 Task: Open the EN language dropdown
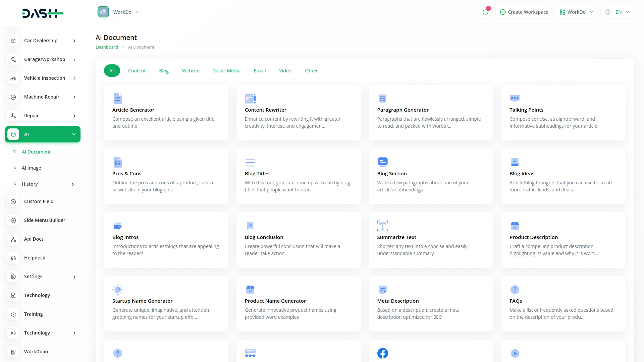coord(617,12)
